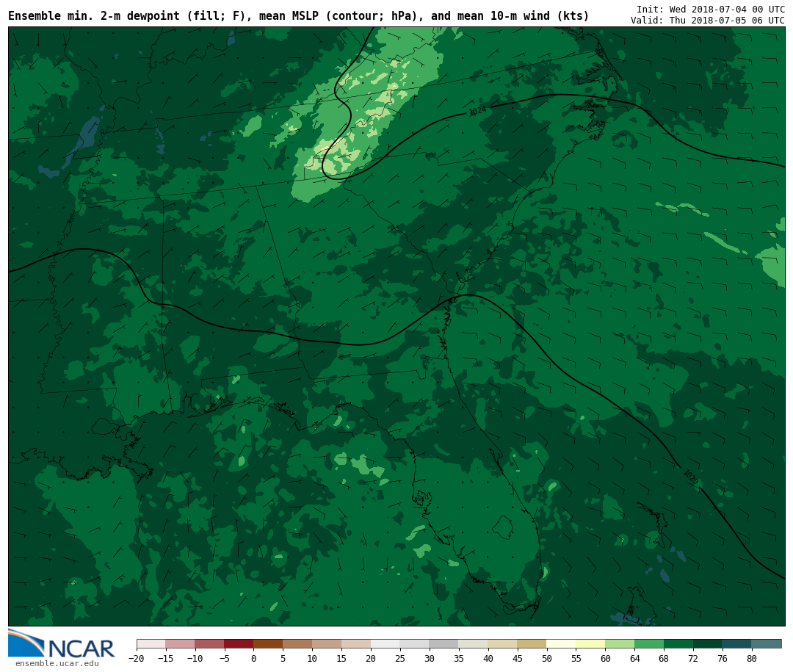Click the 1024 MSLP contour label
The width and height of the screenshot is (793, 672).
point(477,111)
